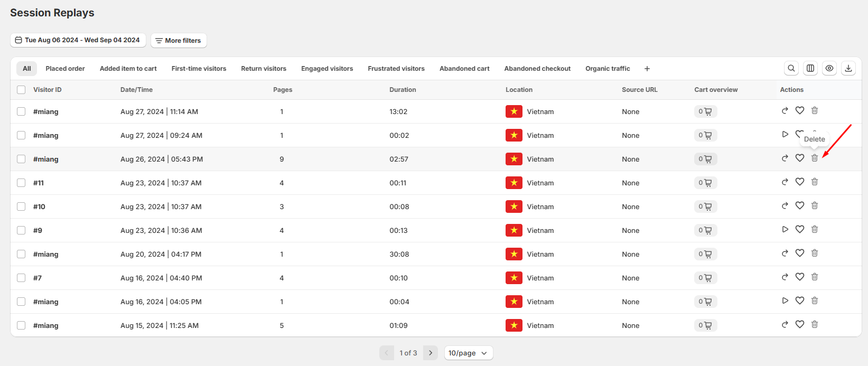Image resolution: width=868 pixels, height=366 pixels.
Task: Favorite the visitor #11 session with heart icon
Action: (799, 182)
